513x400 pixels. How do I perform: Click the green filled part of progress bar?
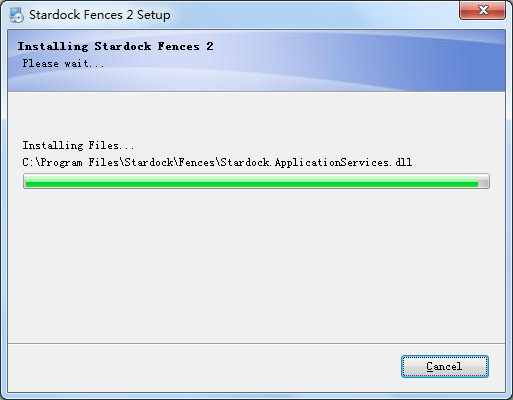252,181
